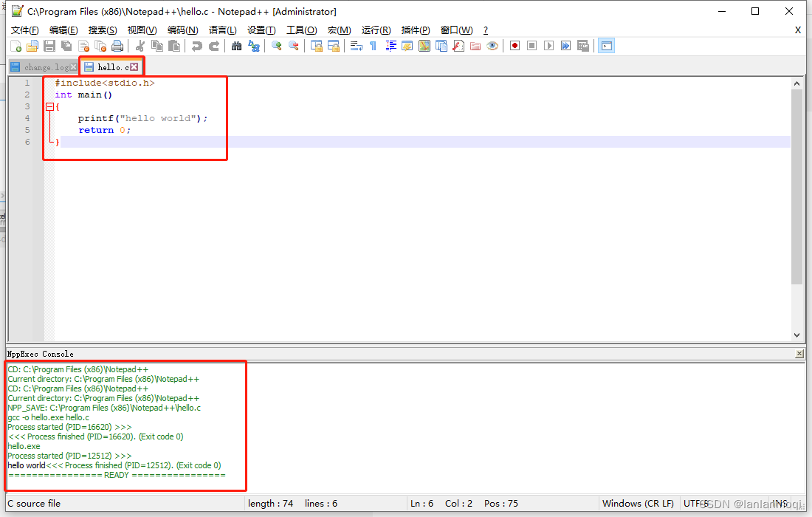Click the Save All icon
812x517 pixels.
point(66,46)
